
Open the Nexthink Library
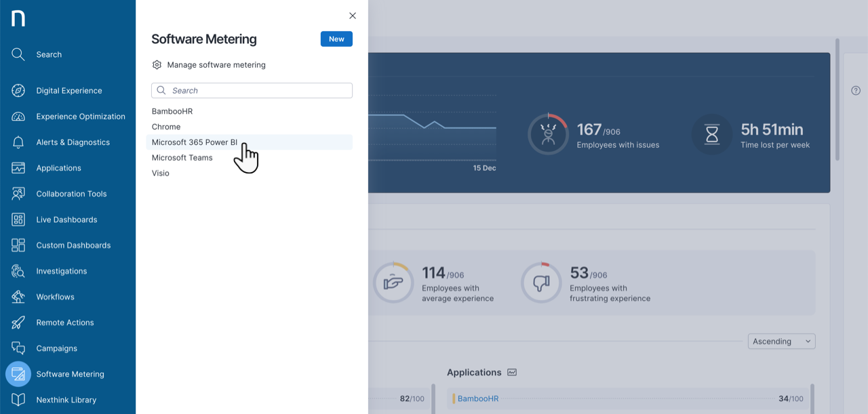66,399
